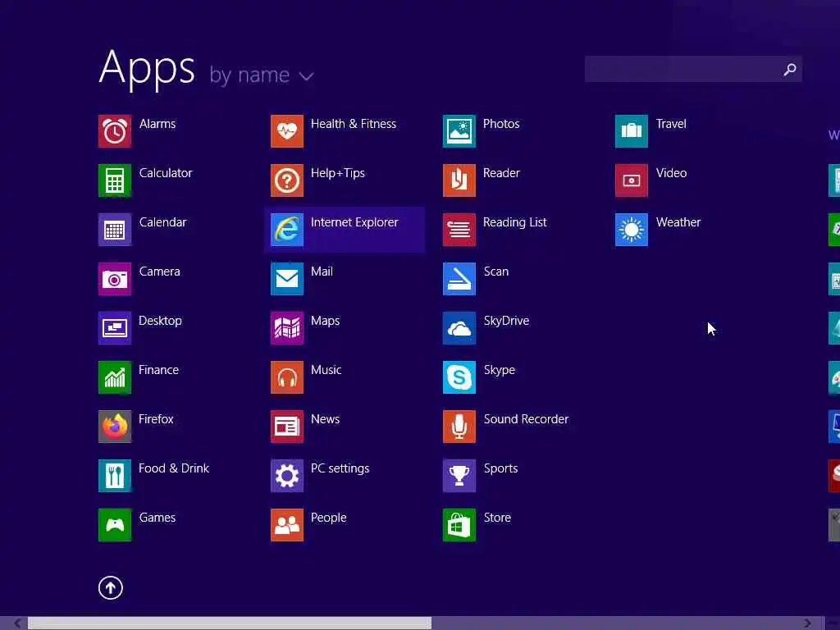Open the Mail envelope icon
Image resolution: width=840 pixels, height=630 pixels.
pos(287,279)
